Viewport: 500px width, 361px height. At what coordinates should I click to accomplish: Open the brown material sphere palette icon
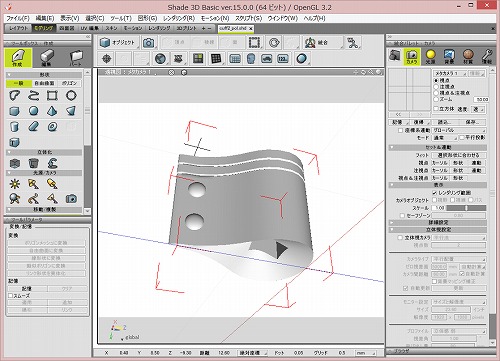[x=468, y=56]
